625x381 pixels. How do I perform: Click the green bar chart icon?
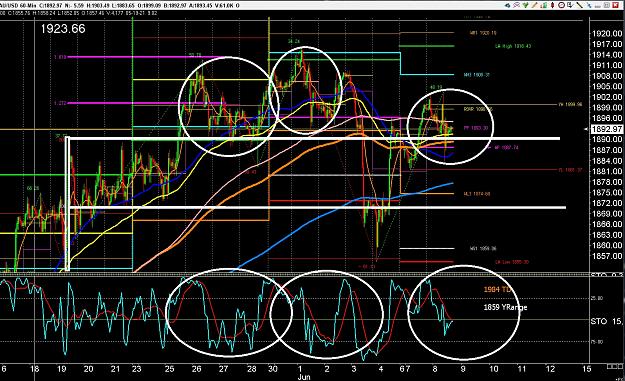coord(544,5)
